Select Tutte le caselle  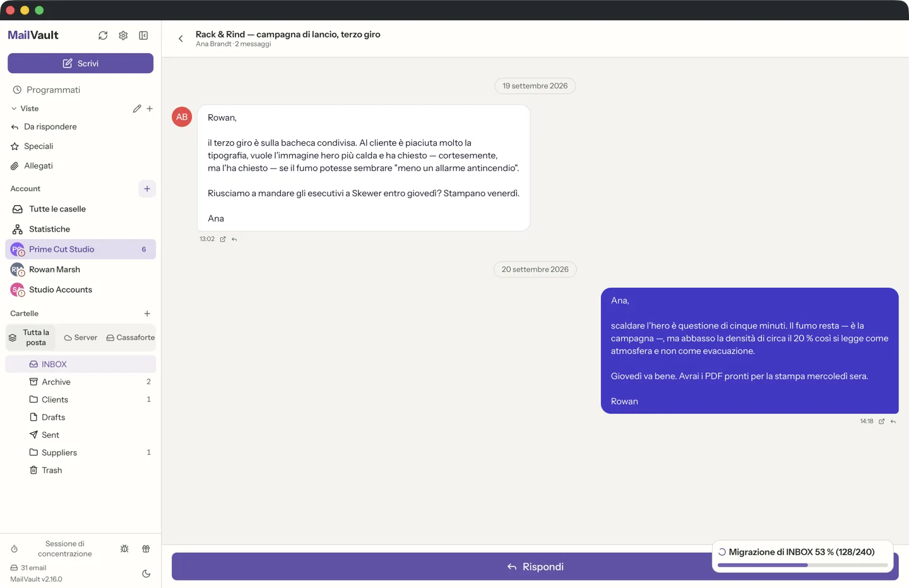point(80,209)
